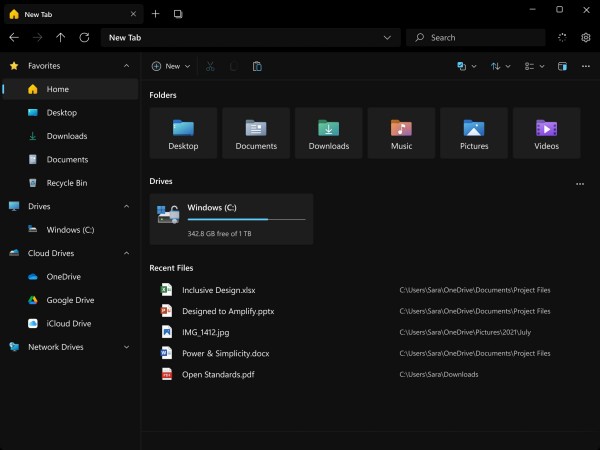Toggle the preview pane icon
Image resolution: width=600 pixels, height=450 pixels.
[x=562, y=66]
